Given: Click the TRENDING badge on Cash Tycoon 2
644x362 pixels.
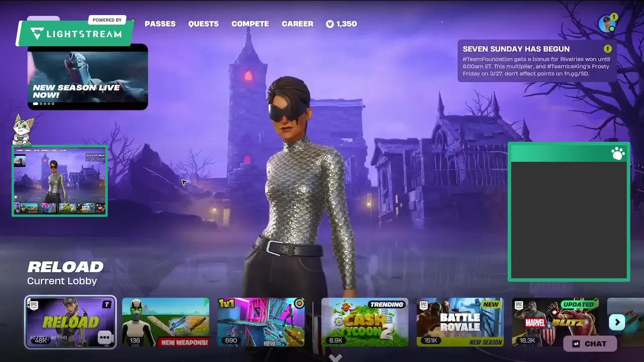Looking at the screenshot, I should [x=387, y=304].
